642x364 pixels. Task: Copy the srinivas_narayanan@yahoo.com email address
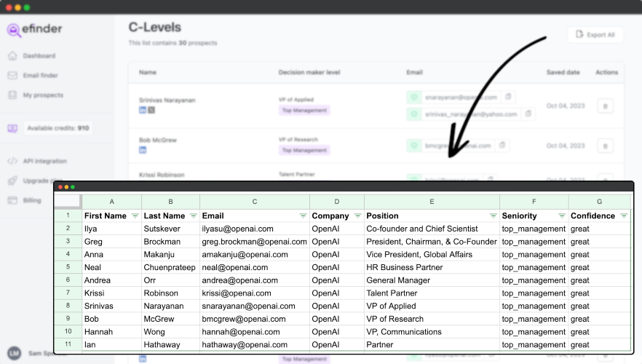click(528, 114)
